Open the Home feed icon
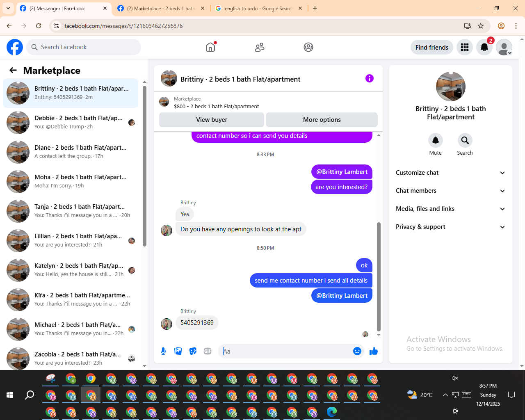The image size is (525, 420). coord(210,47)
